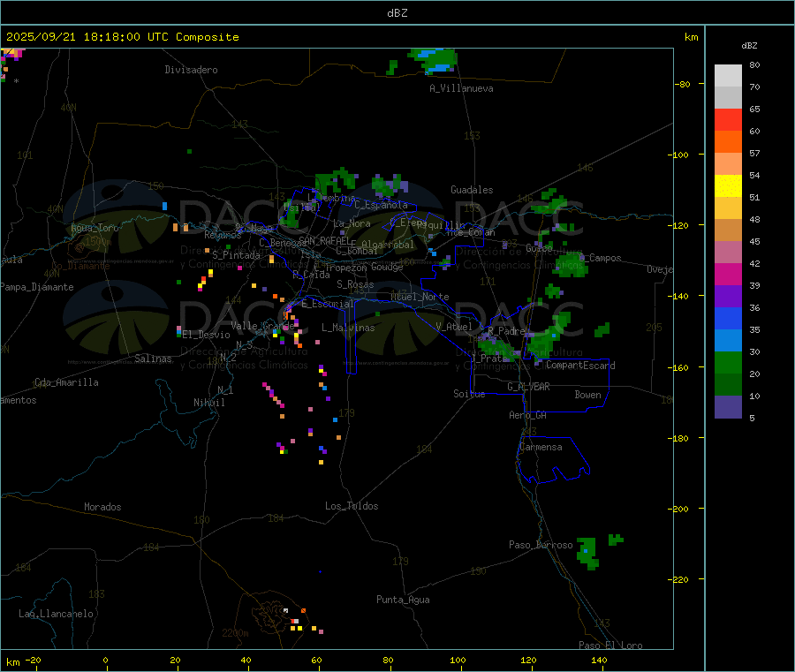This screenshot has height=672, width=795.
Task: Click the SAN_RAFAEL label on the map
Action: 323,240
